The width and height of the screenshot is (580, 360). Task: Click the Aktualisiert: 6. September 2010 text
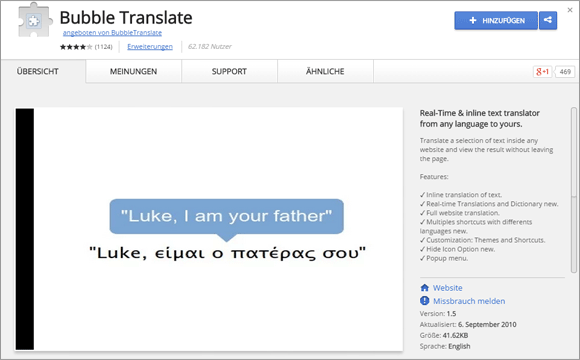[x=468, y=324]
